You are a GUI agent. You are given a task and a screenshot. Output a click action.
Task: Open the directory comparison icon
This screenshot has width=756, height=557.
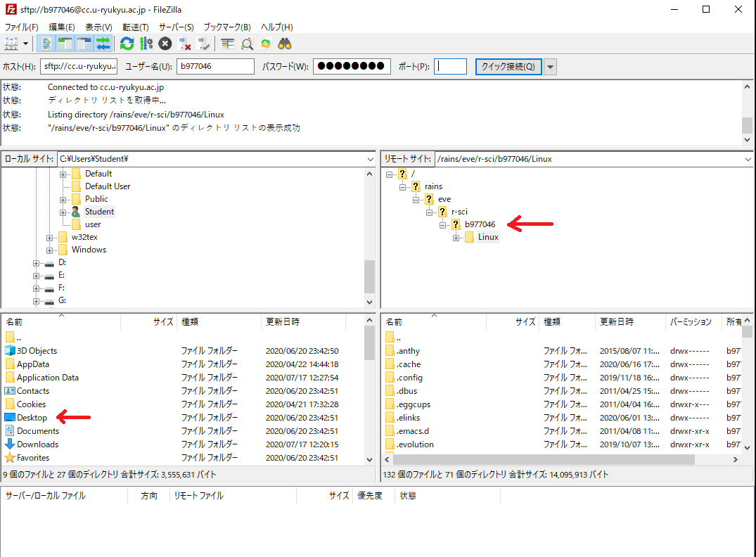(247, 44)
